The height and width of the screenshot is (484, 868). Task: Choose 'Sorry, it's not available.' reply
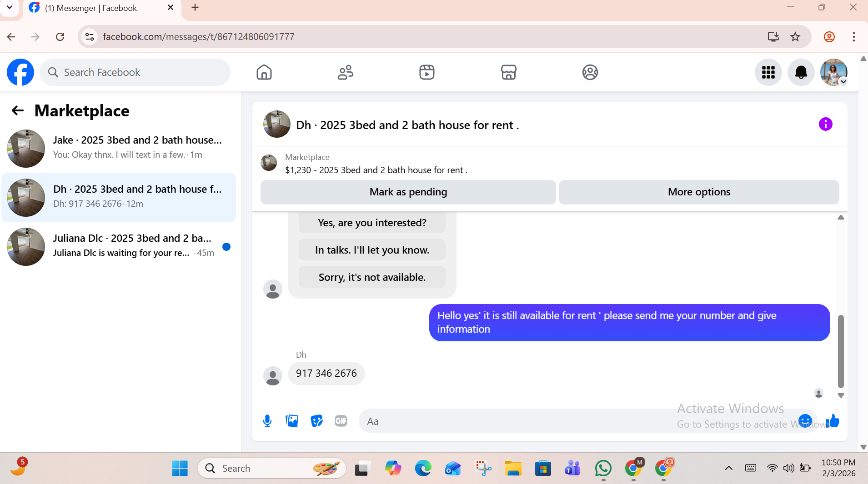[372, 277]
